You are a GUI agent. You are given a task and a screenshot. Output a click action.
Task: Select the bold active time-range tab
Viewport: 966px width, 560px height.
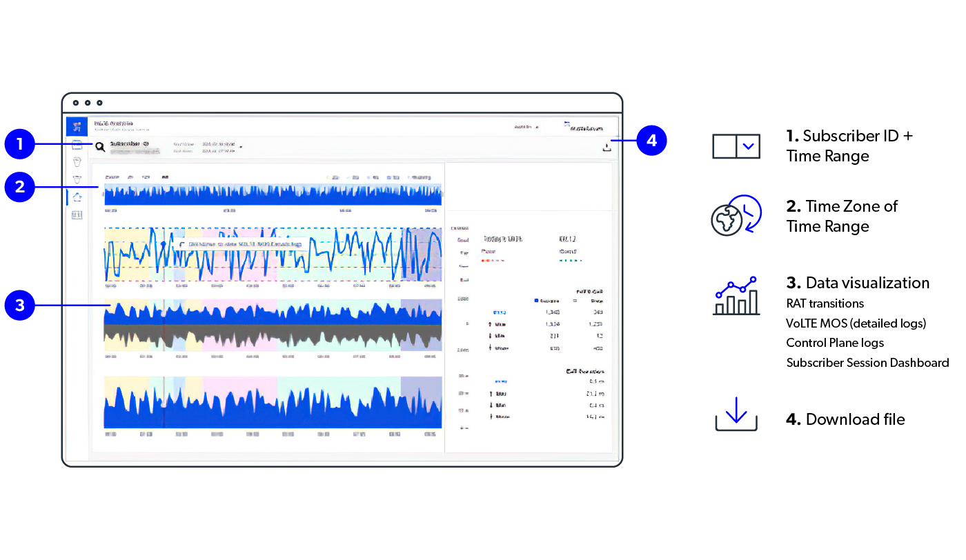(165, 177)
